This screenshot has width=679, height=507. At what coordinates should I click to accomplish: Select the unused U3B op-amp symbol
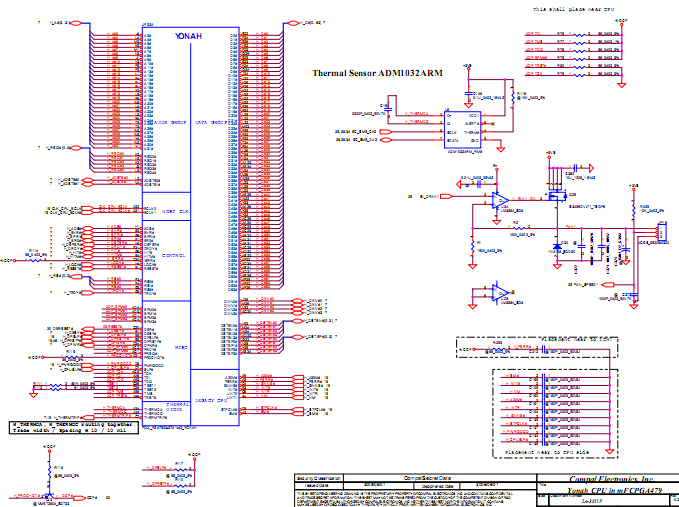point(500,293)
